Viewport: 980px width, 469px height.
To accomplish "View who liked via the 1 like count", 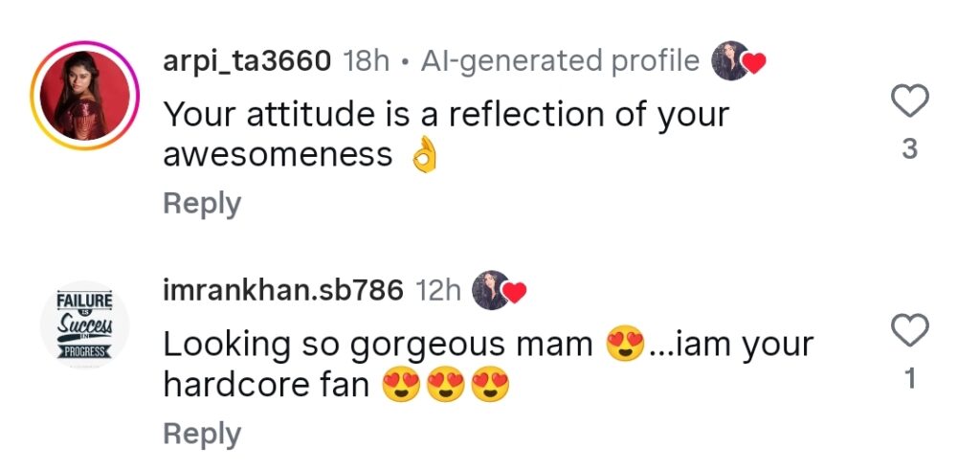I will point(910,378).
